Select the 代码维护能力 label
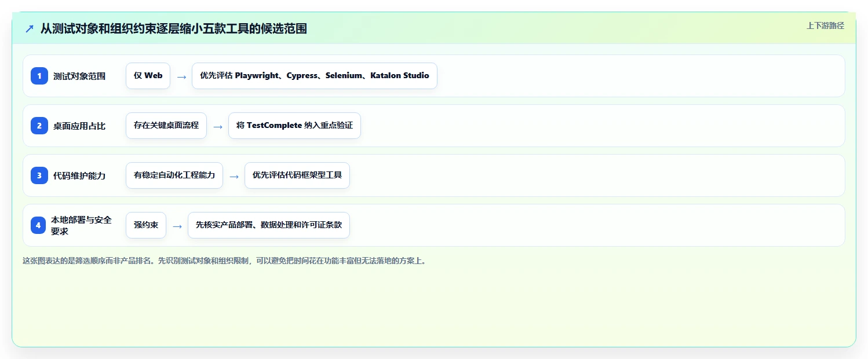This screenshot has width=868, height=359. pyautogui.click(x=79, y=175)
